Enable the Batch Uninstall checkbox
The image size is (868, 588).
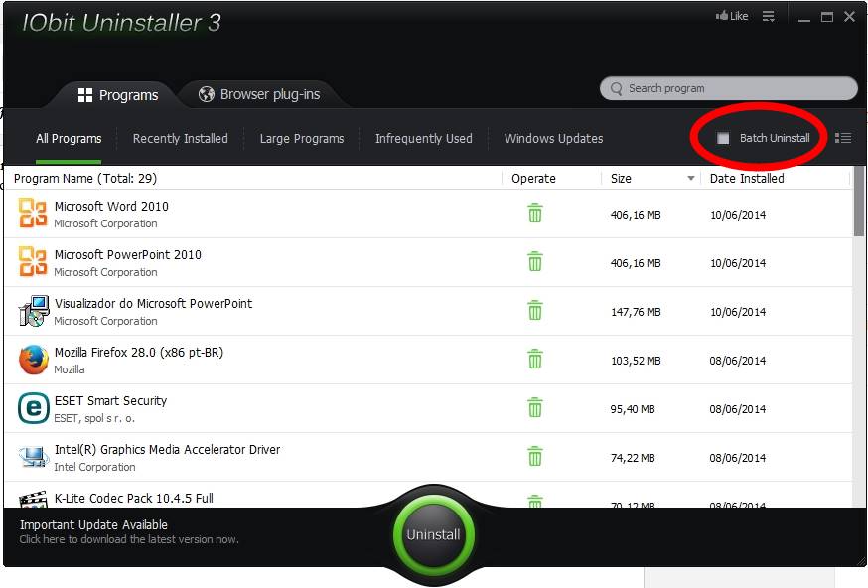point(723,138)
